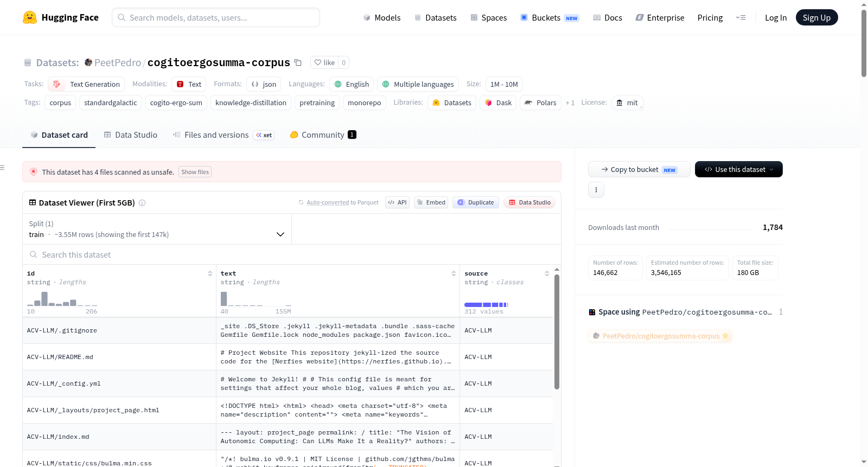Open the PeetPedro/cogitoergosumma-corpus space
Viewport: 868px width, 467px height.
point(661,336)
